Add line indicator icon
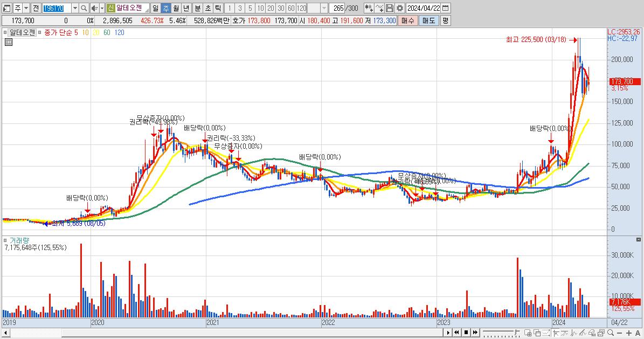Screen dimensions: 644x339 point(379,8)
